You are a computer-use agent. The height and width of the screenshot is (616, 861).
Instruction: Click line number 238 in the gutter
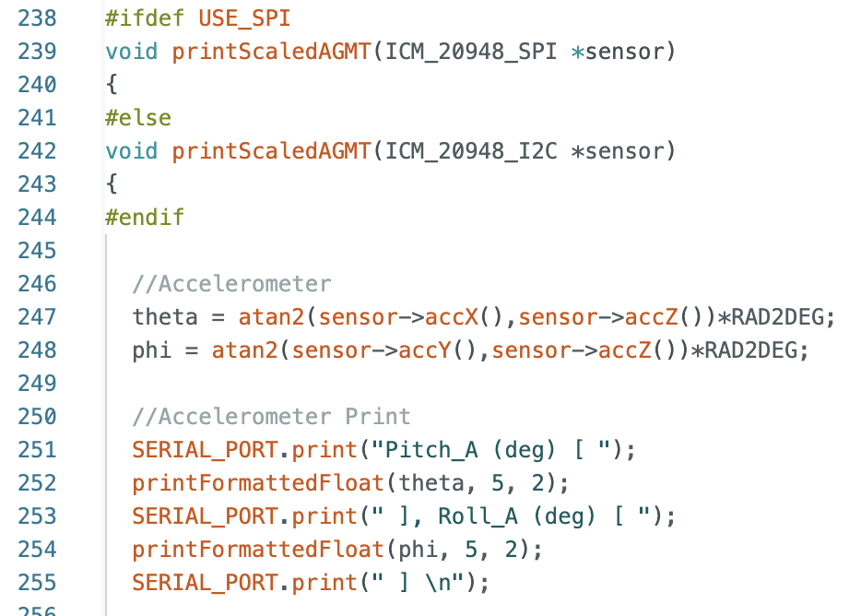38,18
